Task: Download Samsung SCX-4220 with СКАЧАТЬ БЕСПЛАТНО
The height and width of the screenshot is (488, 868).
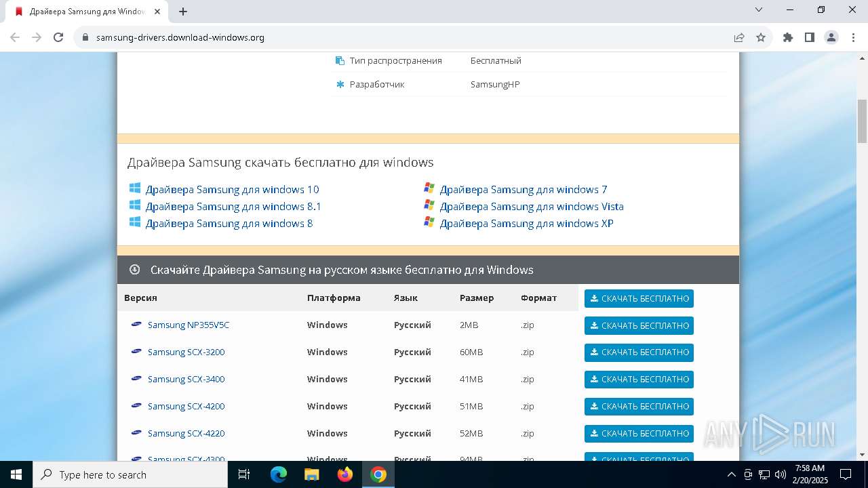Action: tap(639, 434)
